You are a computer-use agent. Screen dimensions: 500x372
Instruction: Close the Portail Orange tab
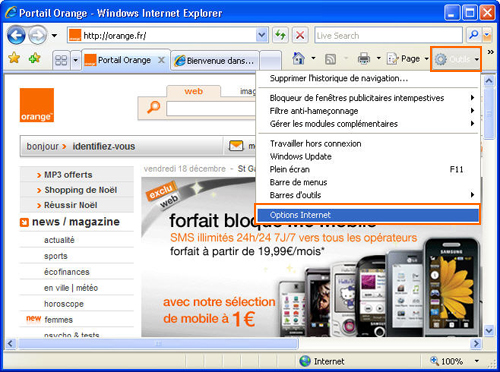pos(161,60)
